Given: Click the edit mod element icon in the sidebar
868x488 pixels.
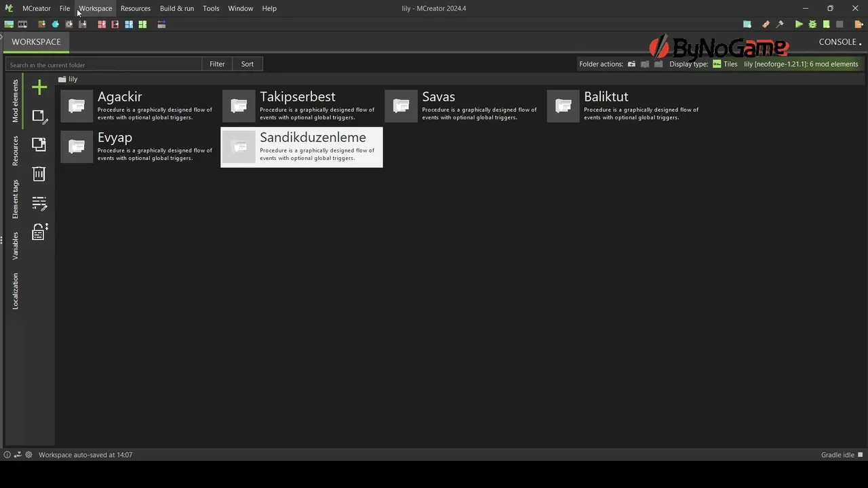Looking at the screenshot, I should [39, 117].
